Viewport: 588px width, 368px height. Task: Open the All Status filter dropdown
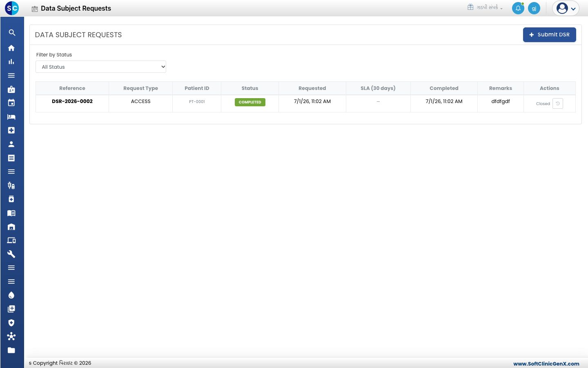(101, 67)
